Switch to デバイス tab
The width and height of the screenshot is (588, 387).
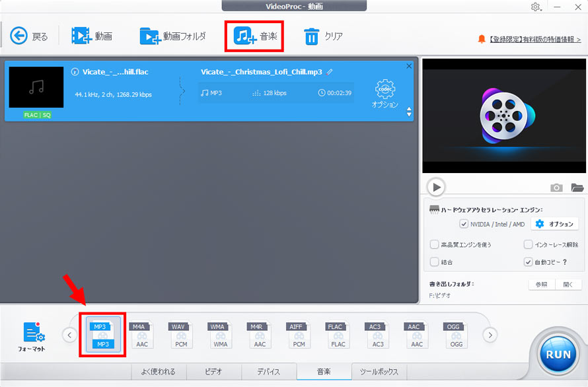coord(269,372)
